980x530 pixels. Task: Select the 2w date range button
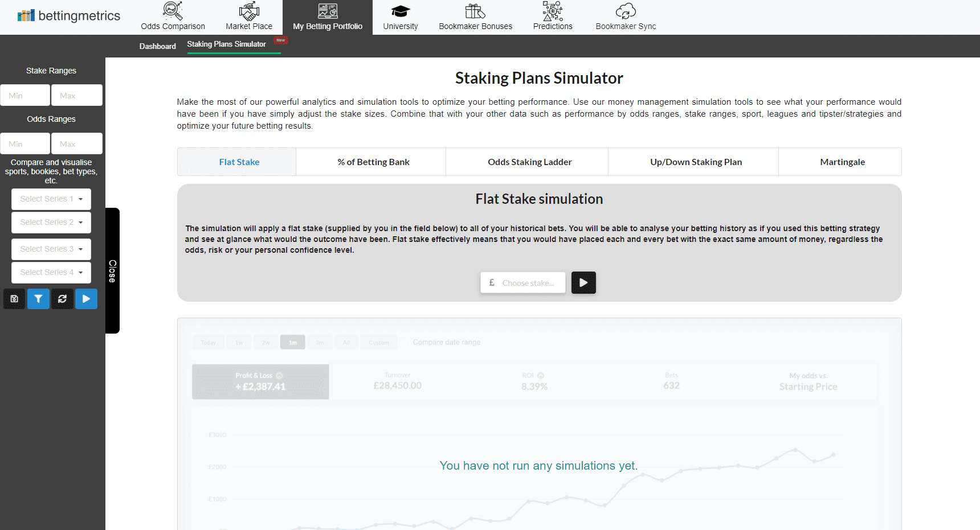(266, 342)
